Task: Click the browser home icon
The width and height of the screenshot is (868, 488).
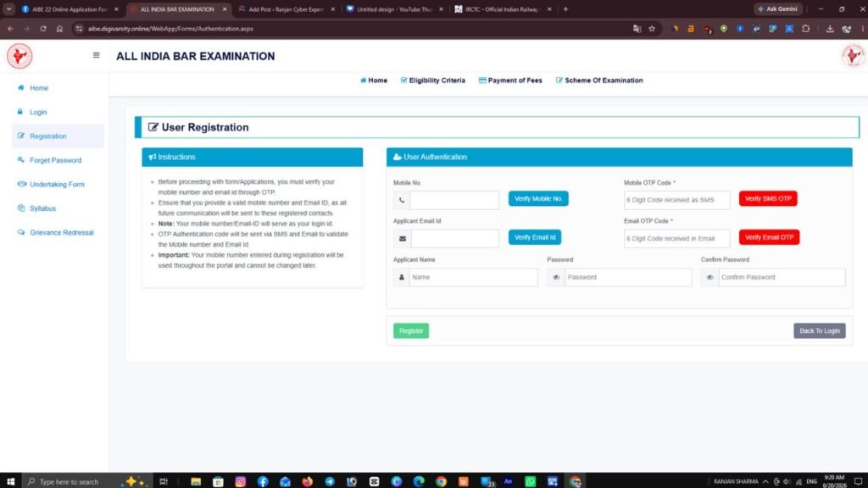Action: click(59, 29)
